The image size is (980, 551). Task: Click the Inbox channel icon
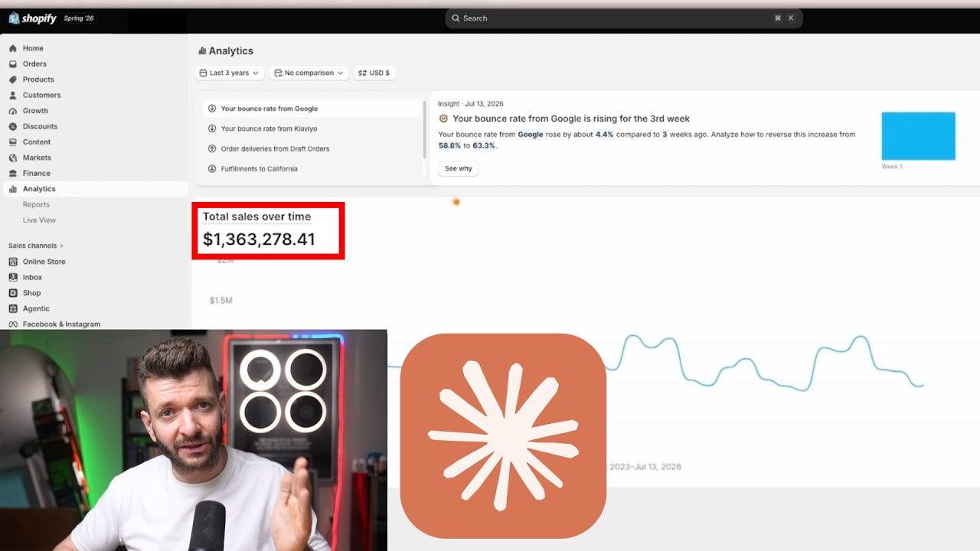pyautogui.click(x=13, y=277)
